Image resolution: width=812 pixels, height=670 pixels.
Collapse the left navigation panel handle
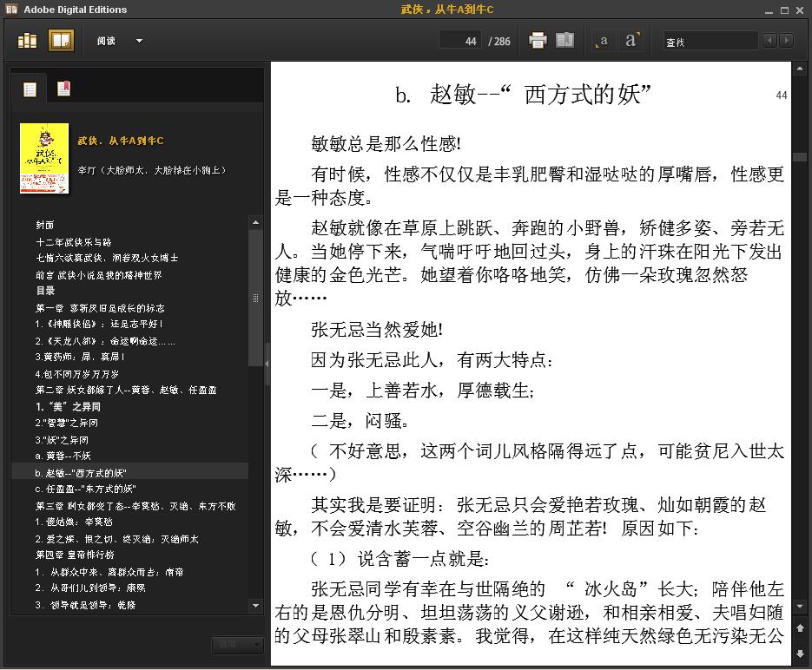[x=267, y=364]
